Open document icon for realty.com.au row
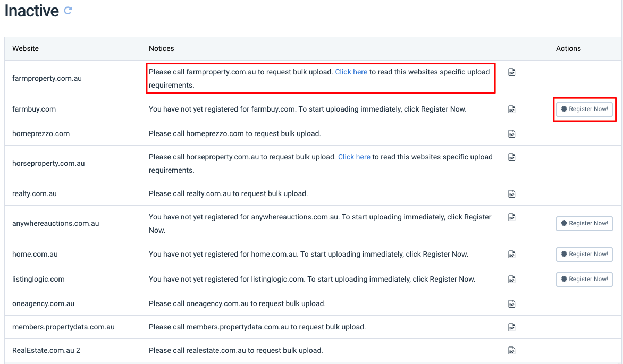The image size is (623, 364). [512, 194]
